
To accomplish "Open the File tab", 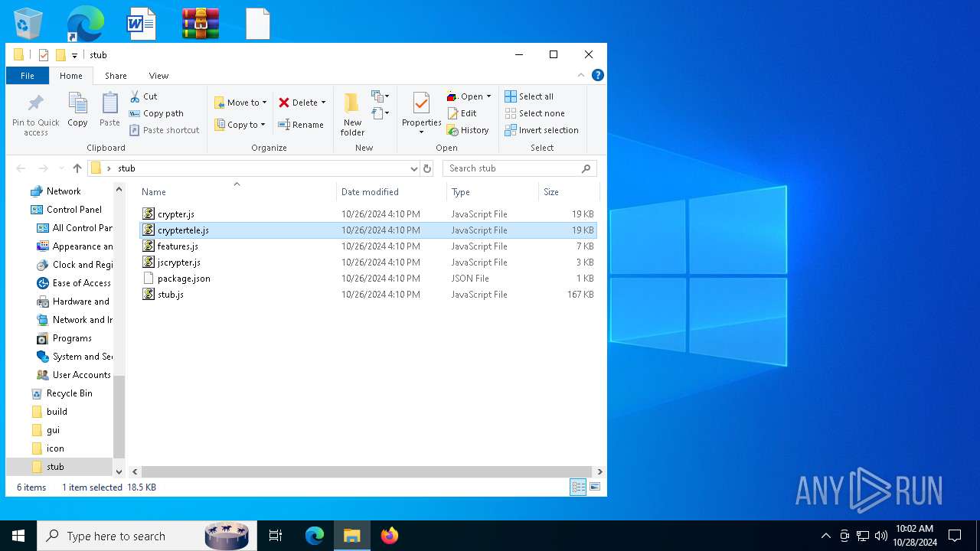I will pos(28,76).
